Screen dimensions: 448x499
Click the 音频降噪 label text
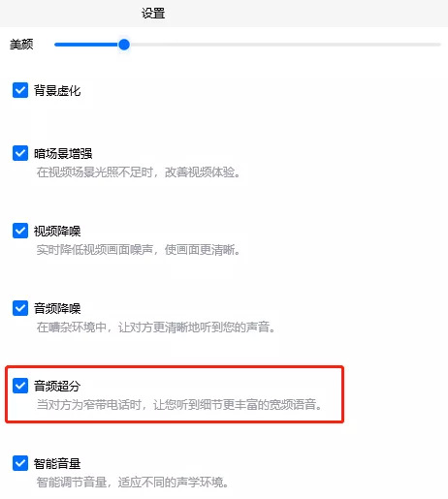(57, 309)
